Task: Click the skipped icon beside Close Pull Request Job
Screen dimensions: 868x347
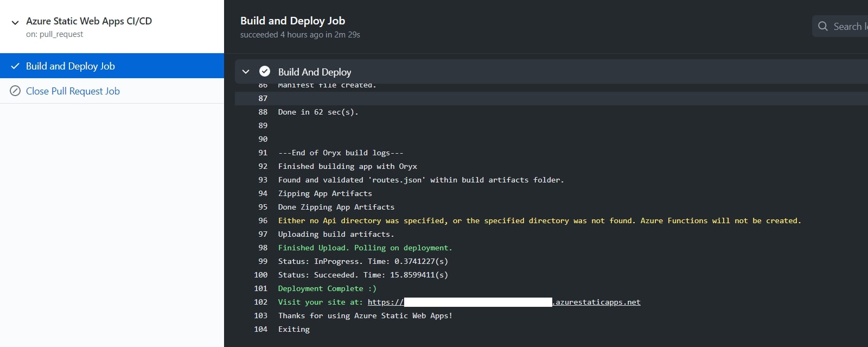Action: (15, 91)
